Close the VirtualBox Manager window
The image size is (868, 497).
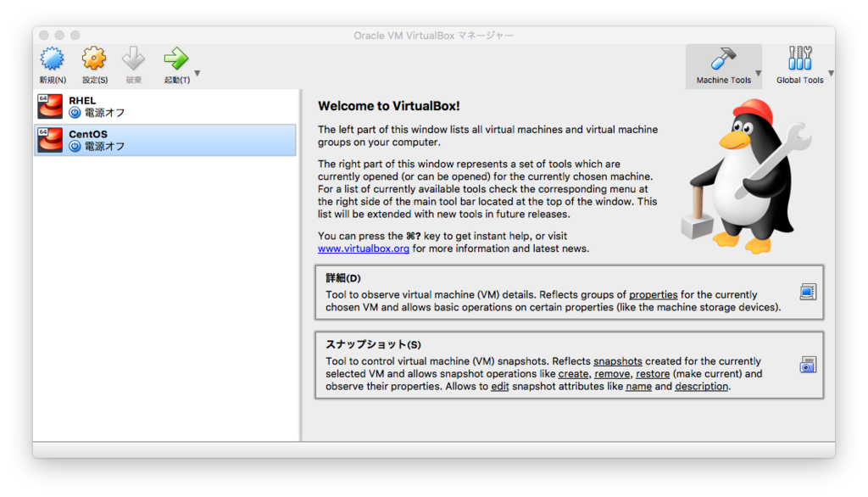pos(44,36)
